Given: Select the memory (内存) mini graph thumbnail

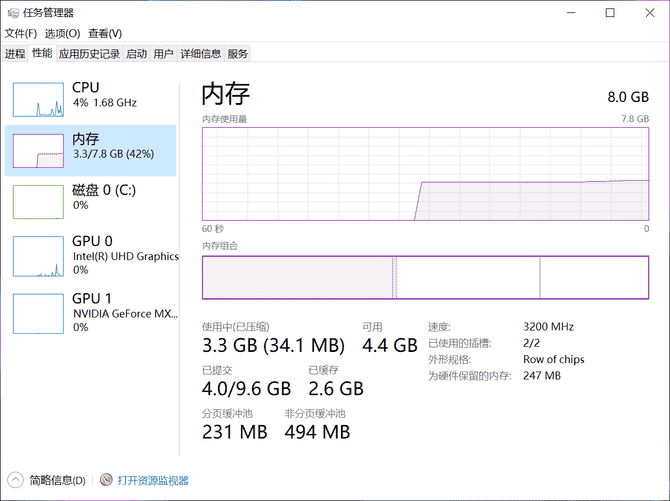Looking at the screenshot, I should click(x=38, y=150).
